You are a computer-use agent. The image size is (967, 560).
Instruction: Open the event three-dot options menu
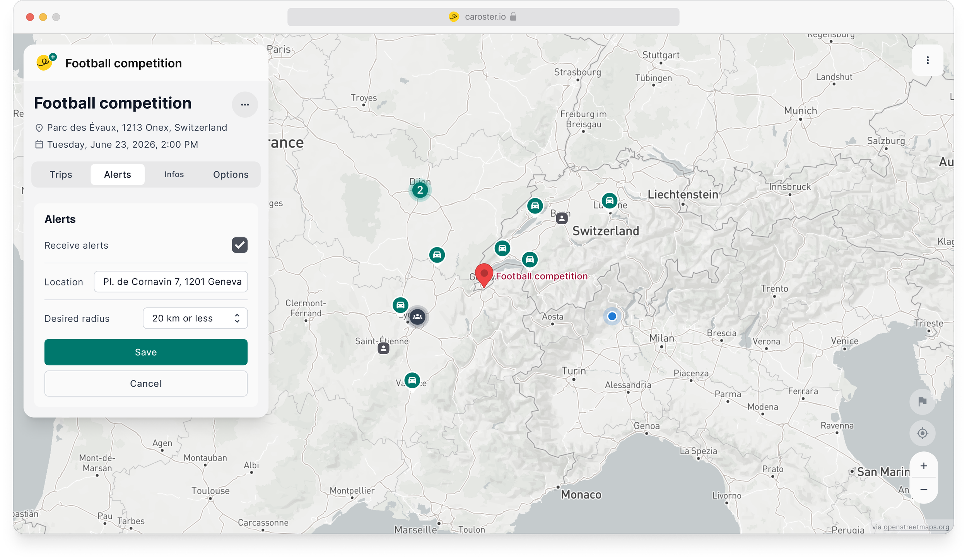[245, 104]
